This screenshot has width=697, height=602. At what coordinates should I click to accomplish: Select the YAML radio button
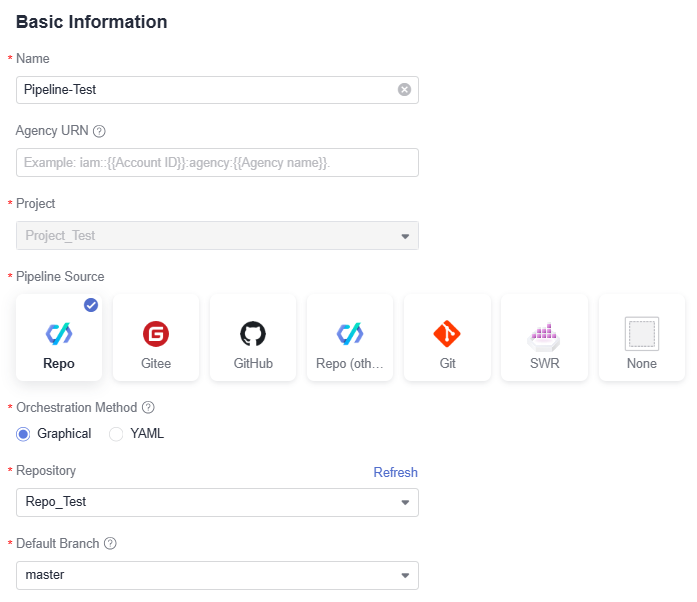click(x=116, y=434)
